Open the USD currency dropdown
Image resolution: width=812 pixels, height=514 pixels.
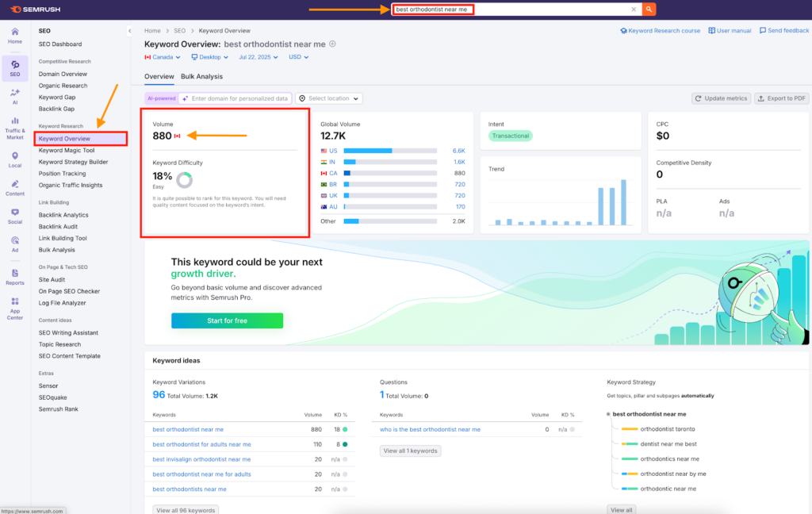tap(298, 57)
